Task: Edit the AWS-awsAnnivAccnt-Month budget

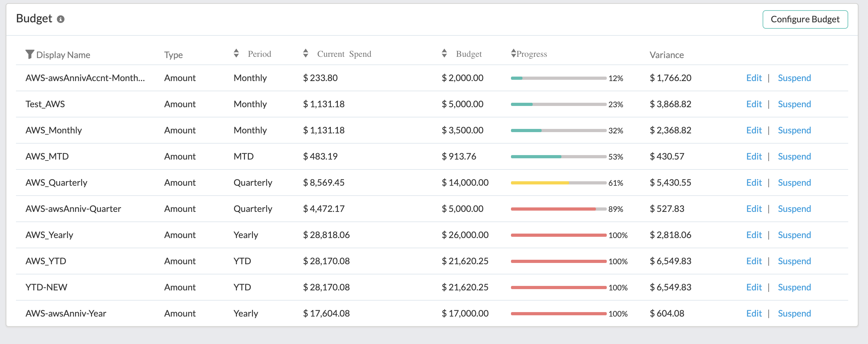Action: coord(753,78)
